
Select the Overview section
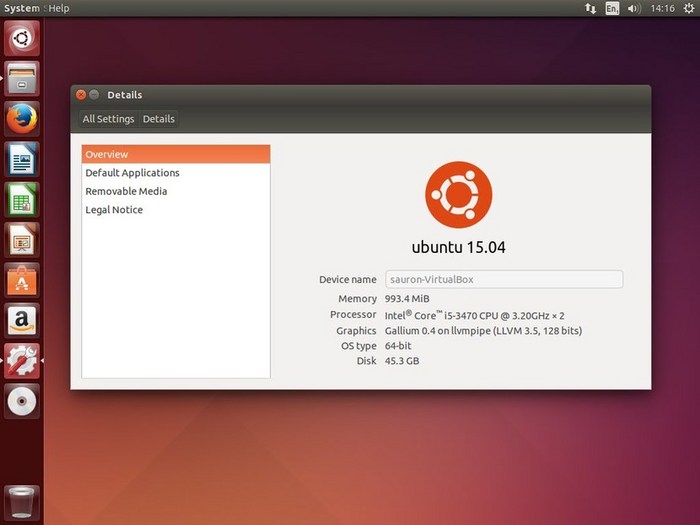tap(176, 154)
